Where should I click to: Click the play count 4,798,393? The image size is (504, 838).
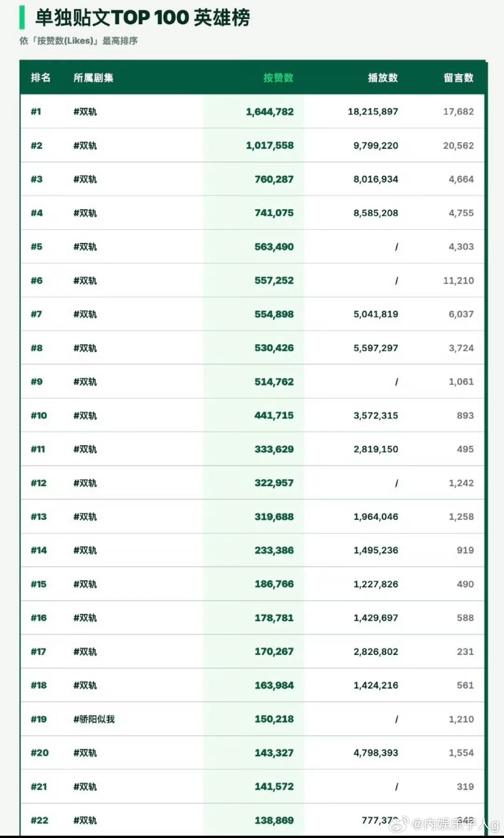pyautogui.click(x=376, y=753)
